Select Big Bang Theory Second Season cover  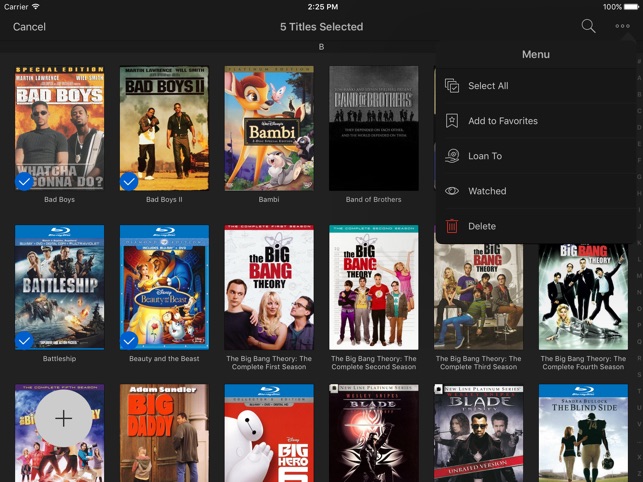tap(374, 287)
